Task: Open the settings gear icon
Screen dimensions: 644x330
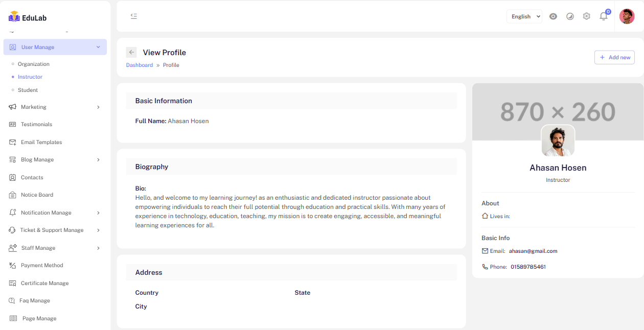Action: point(587,16)
